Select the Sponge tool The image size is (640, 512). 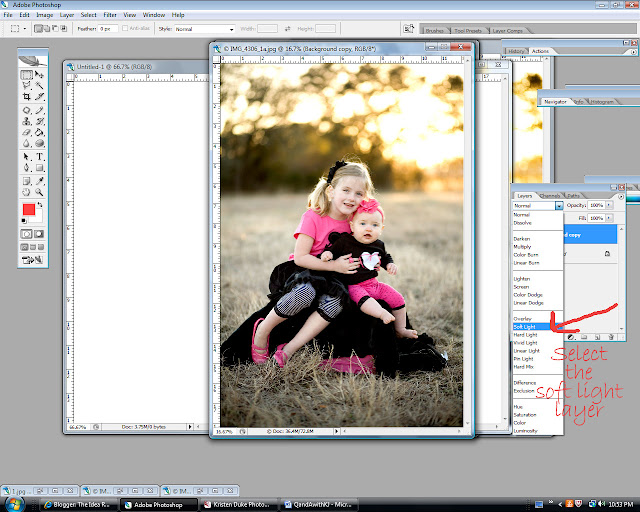click(x=39, y=143)
